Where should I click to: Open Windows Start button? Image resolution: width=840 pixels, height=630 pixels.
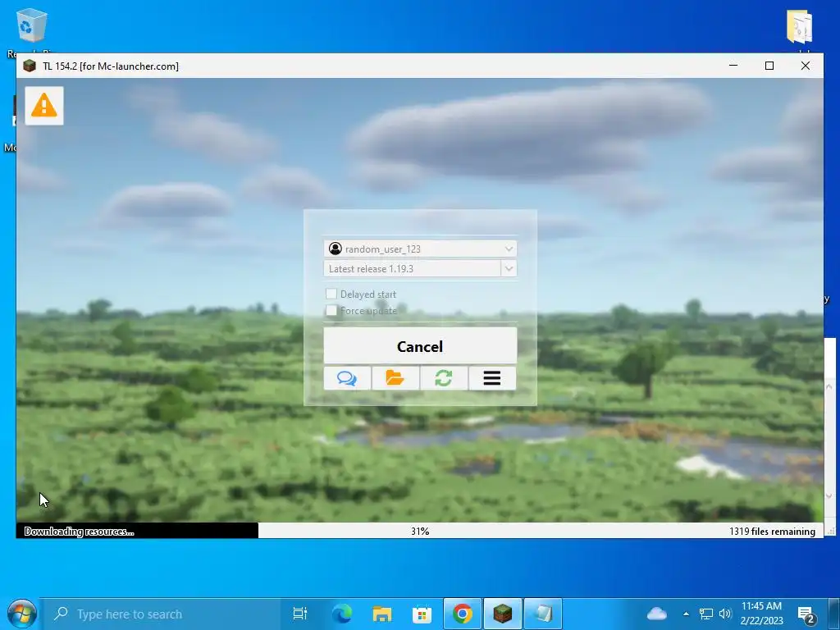click(x=21, y=614)
